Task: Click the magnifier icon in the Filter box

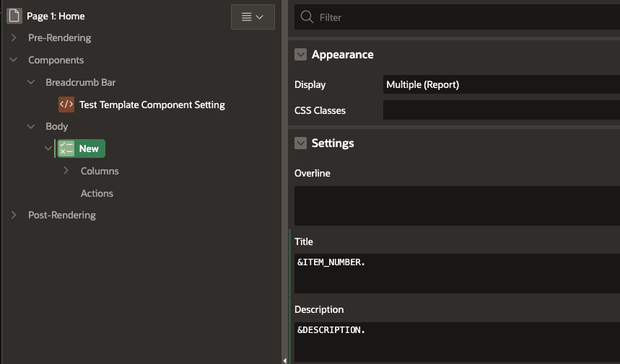Action: pyautogui.click(x=307, y=17)
